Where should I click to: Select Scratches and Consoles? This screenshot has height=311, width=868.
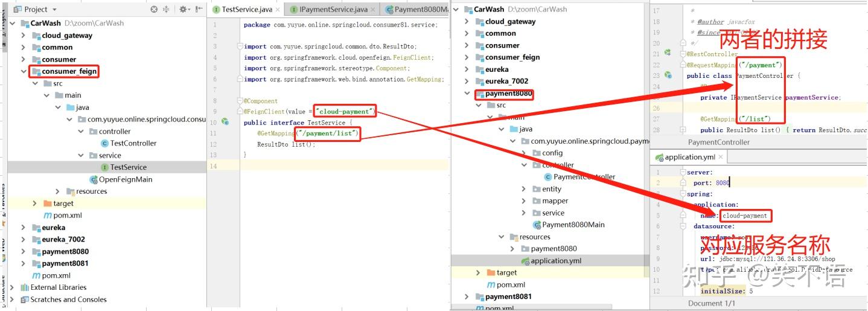68,300
